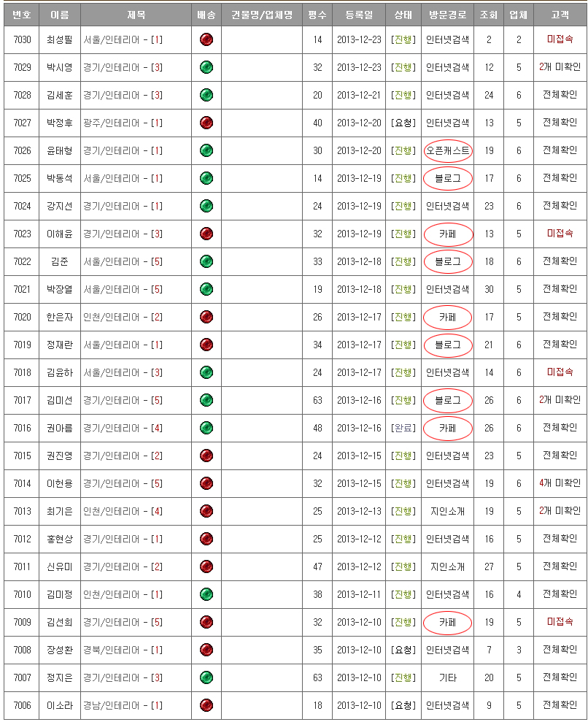Click the green status icon for 박시영
The width and height of the screenshot is (588, 722).
pos(206,67)
